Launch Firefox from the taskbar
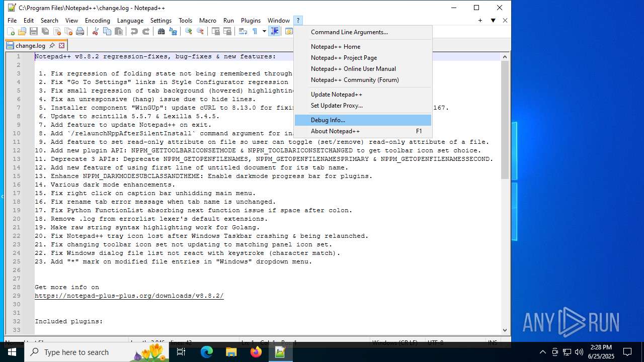The height and width of the screenshot is (362, 644). point(256,352)
